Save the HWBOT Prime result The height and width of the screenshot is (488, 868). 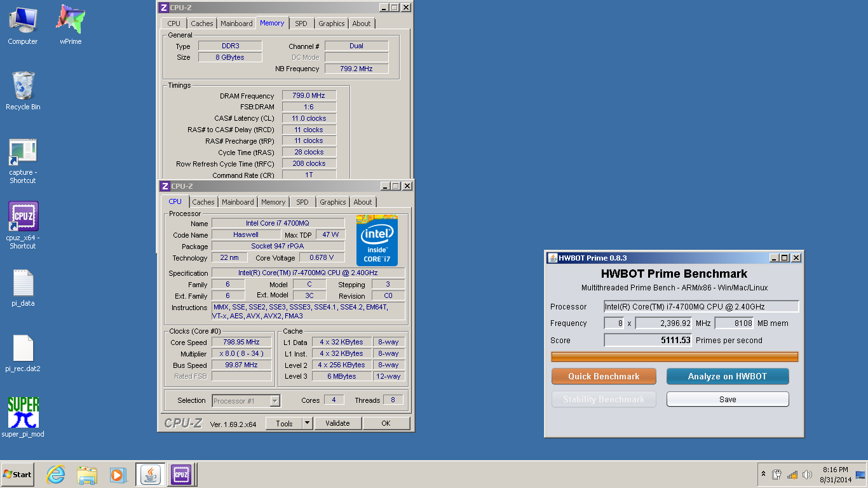(x=728, y=399)
